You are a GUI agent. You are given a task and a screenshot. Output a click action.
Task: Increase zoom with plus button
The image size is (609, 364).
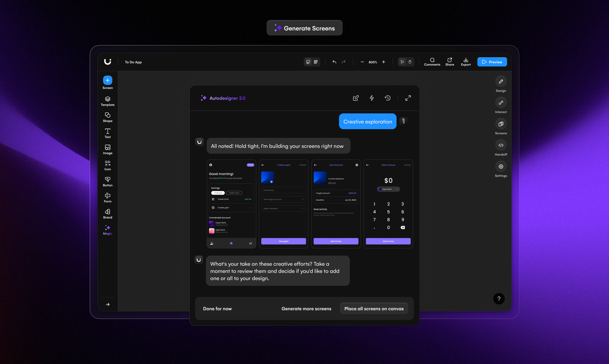point(384,62)
